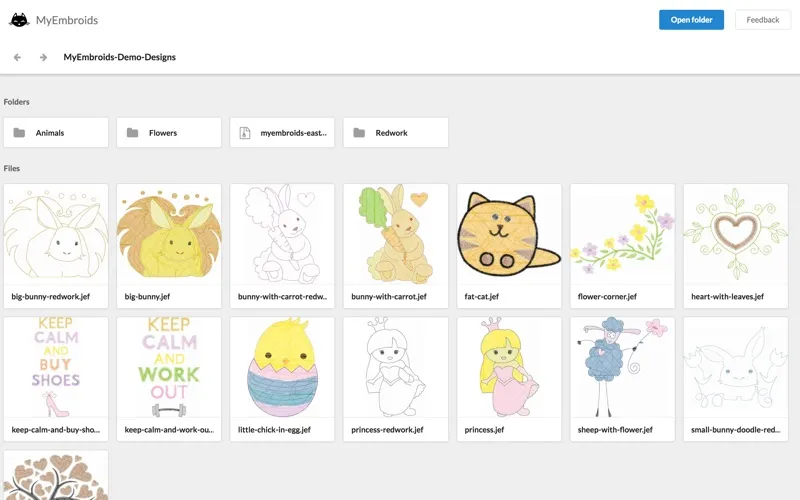Click the MyEmbroids app title

tap(67, 20)
